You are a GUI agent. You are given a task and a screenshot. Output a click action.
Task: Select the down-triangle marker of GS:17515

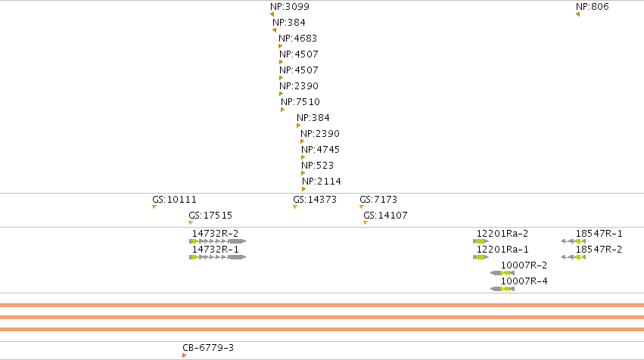click(191, 223)
